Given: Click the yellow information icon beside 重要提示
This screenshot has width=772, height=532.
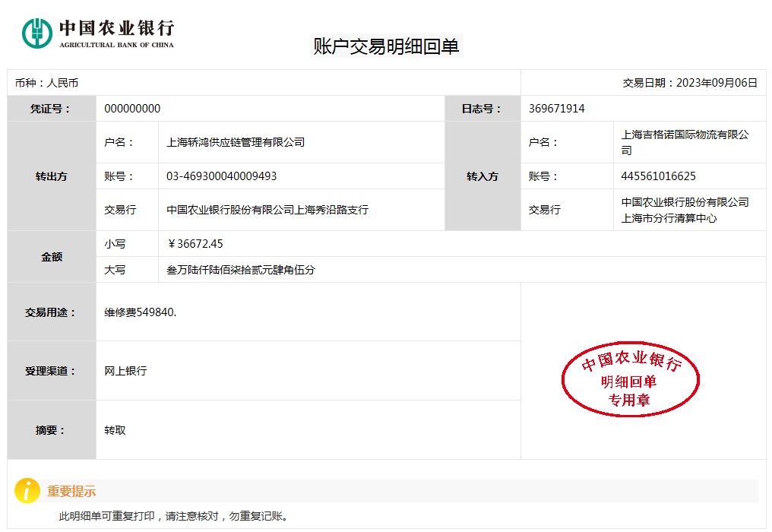Looking at the screenshot, I should [x=27, y=491].
